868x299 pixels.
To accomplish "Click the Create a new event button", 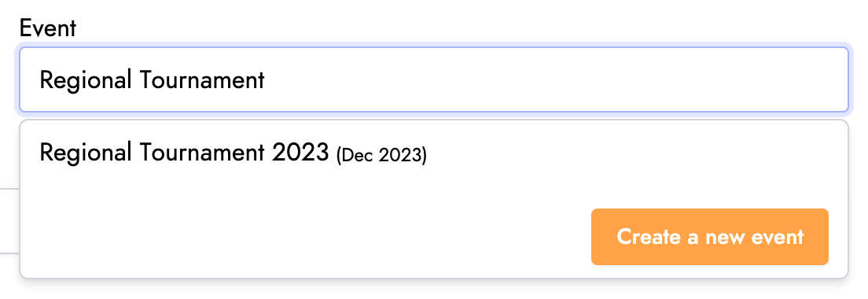I will point(710,237).
